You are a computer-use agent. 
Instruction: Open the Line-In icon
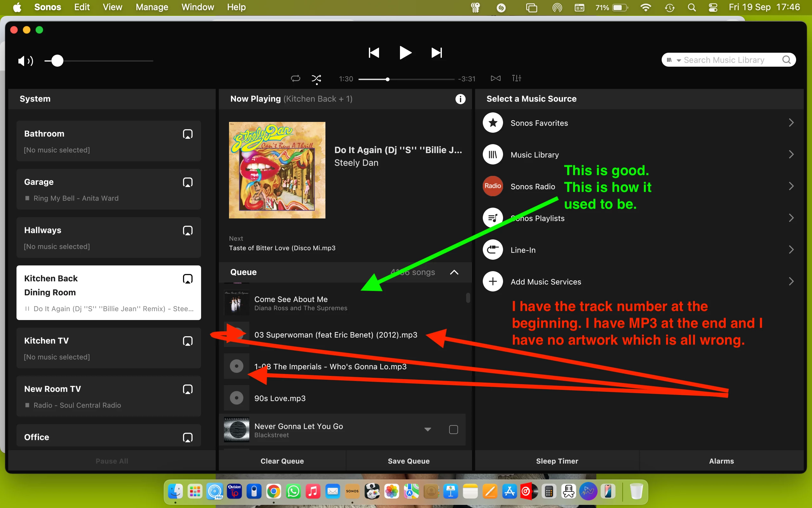click(x=493, y=250)
